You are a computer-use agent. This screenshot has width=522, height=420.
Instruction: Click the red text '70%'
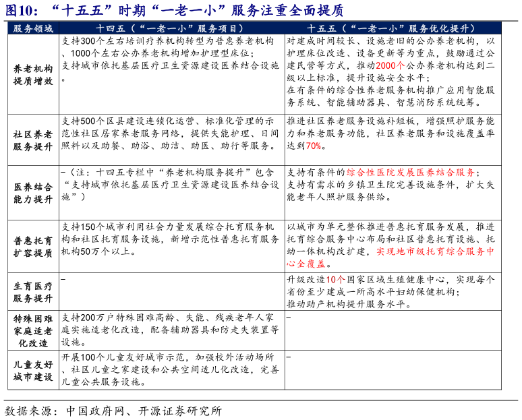click(x=313, y=146)
